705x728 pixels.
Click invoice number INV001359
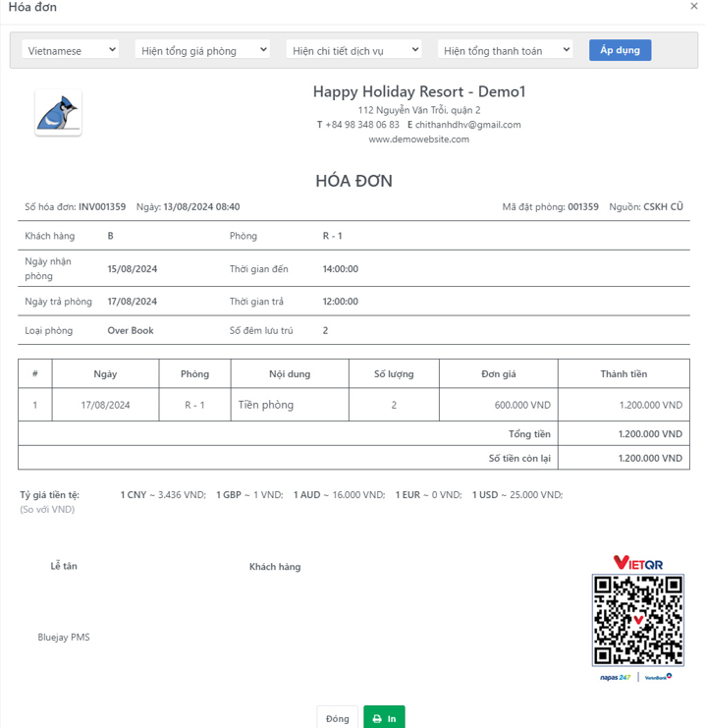point(102,206)
